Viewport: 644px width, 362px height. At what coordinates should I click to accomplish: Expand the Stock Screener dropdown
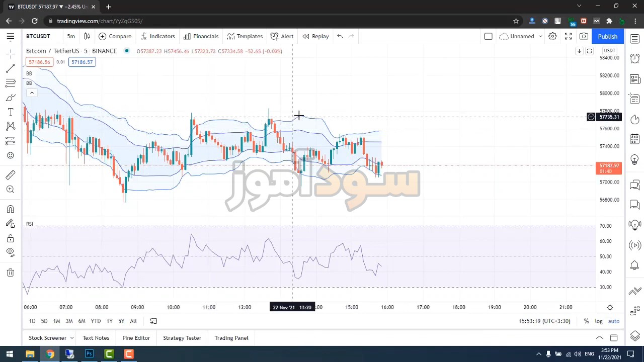72,338
